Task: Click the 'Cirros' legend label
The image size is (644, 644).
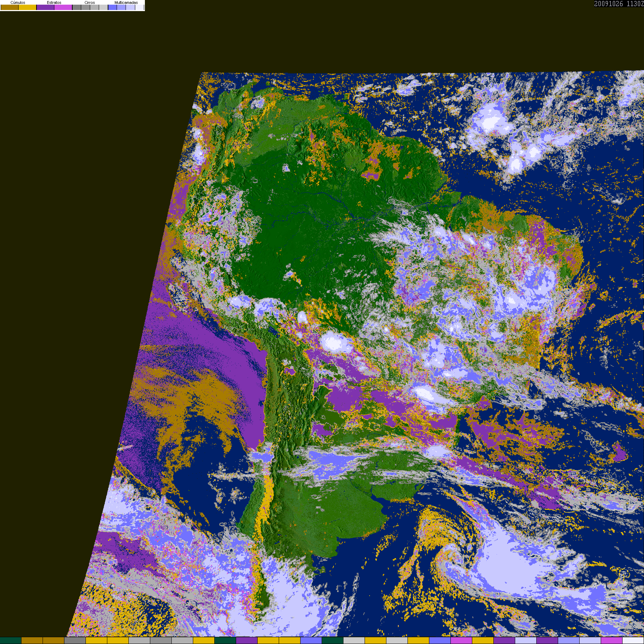Action: [90, 3]
